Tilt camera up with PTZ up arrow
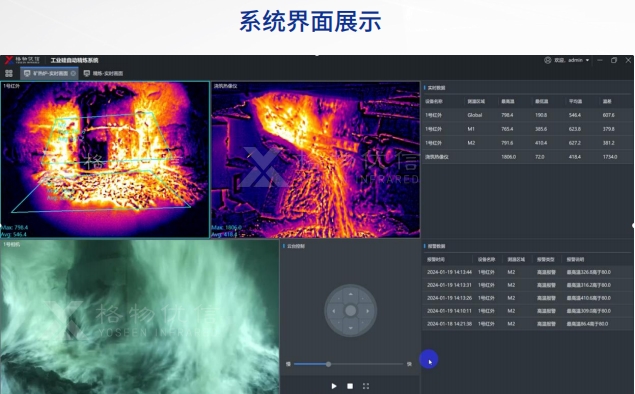The height and width of the screenshot is (394, 635). tap(351, 294)
